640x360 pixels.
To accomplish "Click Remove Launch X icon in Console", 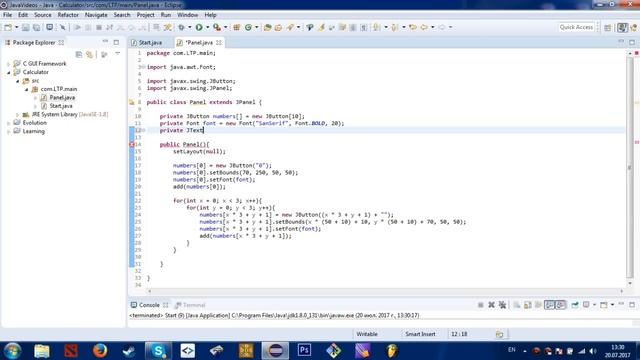I will coord(491,305).
